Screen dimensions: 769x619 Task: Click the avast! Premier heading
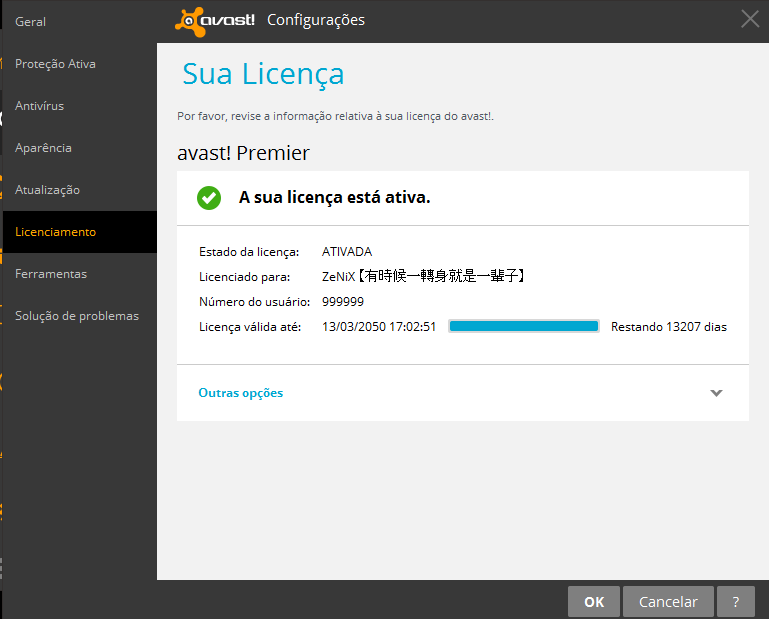[x=243, y=153]
